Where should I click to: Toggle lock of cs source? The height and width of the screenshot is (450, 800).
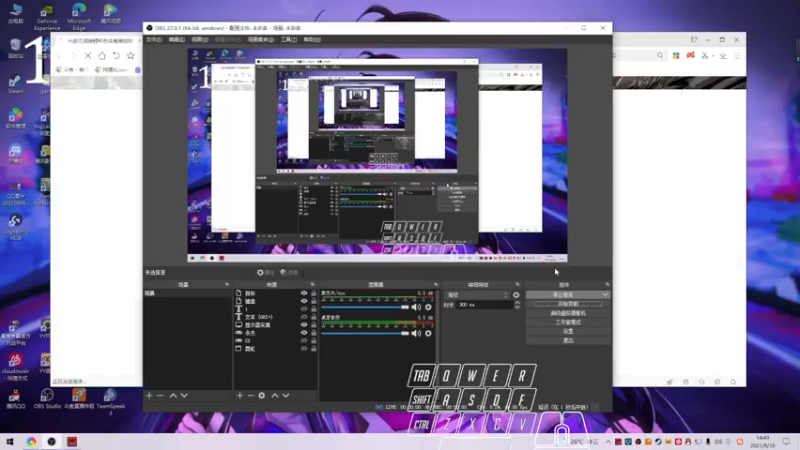[313, 340]
